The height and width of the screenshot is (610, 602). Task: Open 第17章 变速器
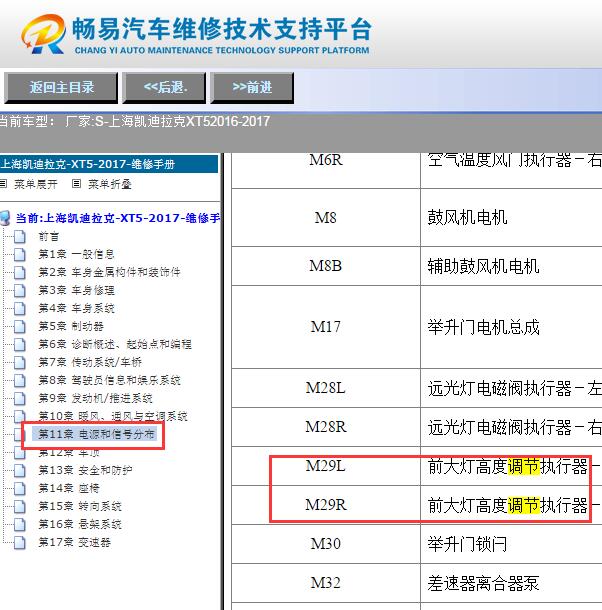74,542
